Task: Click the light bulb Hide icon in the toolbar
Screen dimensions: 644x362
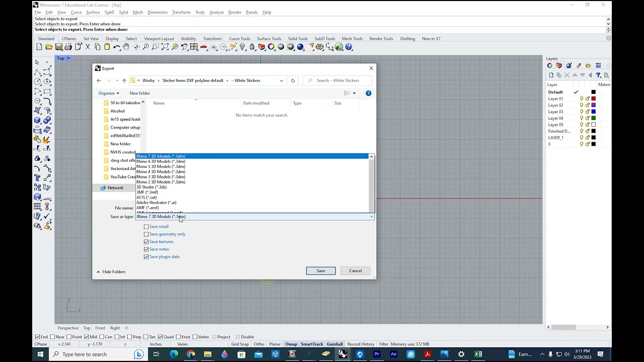Action: pos(243,47)
